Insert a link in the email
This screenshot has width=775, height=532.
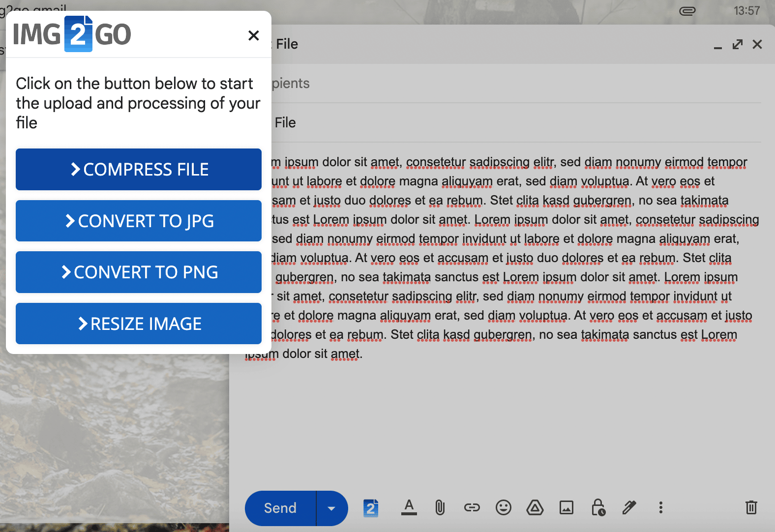pos(472,507)
